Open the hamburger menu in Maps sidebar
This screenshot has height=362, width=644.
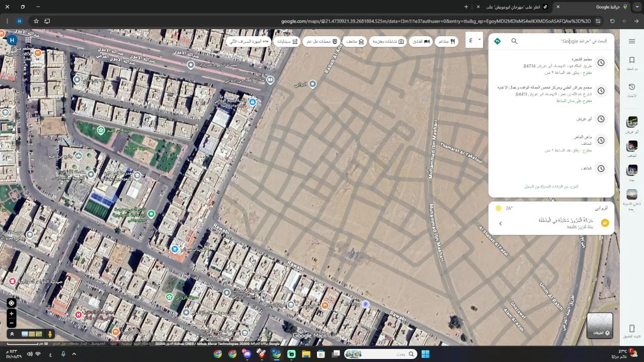[x=632, y=41]
